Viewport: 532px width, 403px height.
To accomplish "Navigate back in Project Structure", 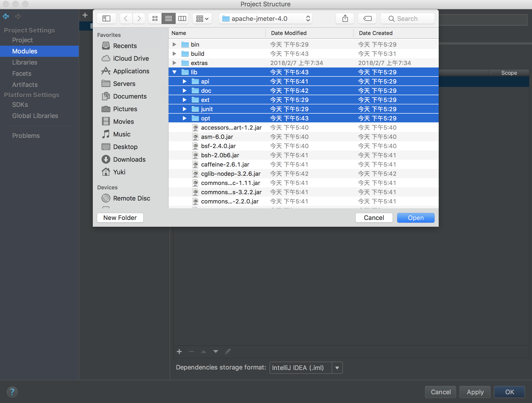I will pyautogui.click(x=6, y=16).
